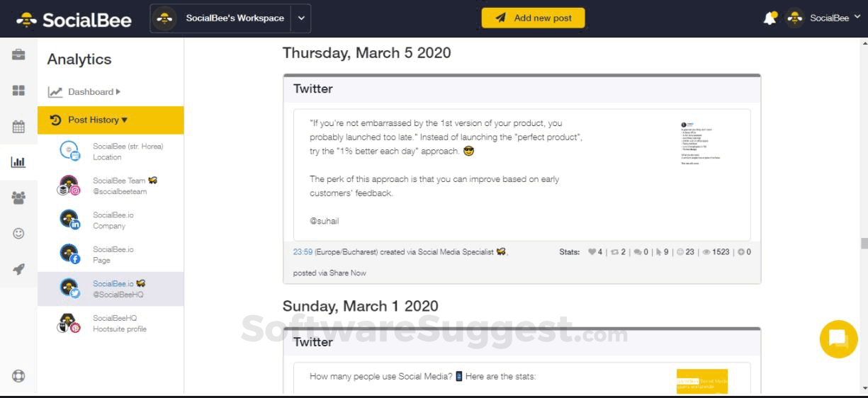Open the calendar schedule icon in left rail

[18, 127]
